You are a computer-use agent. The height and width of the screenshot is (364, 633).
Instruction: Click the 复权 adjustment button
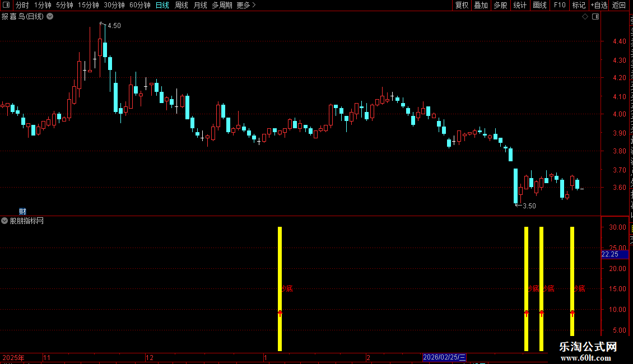pos(462,5)
